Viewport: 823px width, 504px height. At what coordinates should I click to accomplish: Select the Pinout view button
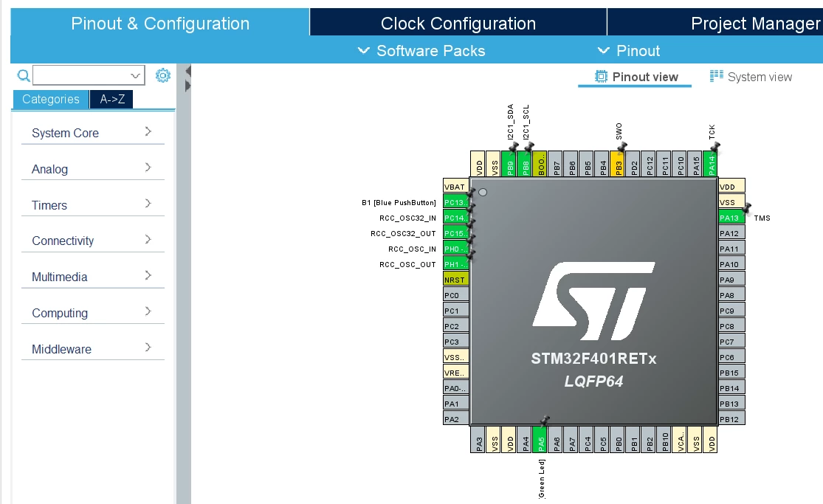[x=636, y=77]
